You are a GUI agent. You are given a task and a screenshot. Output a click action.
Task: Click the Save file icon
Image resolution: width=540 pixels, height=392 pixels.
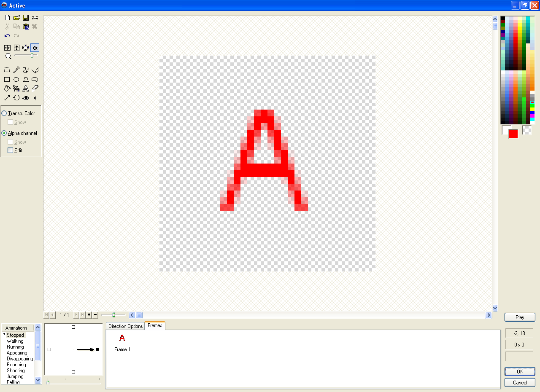pyautogui.click(x=26, y=18)
